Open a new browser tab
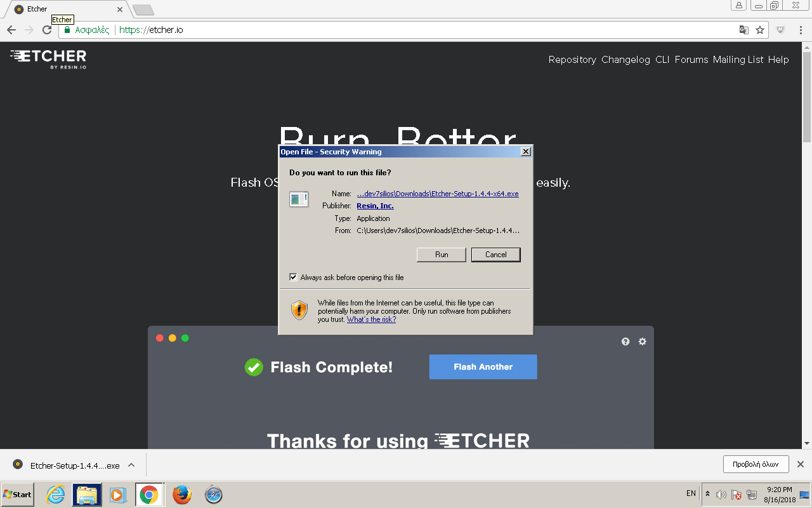812x508 pixels. click(x=143, y=10)
